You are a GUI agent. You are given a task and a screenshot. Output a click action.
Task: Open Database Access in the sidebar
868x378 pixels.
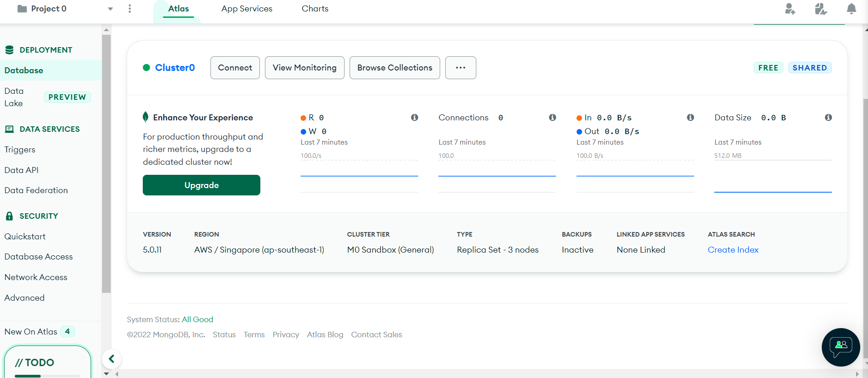click(38, 257)
